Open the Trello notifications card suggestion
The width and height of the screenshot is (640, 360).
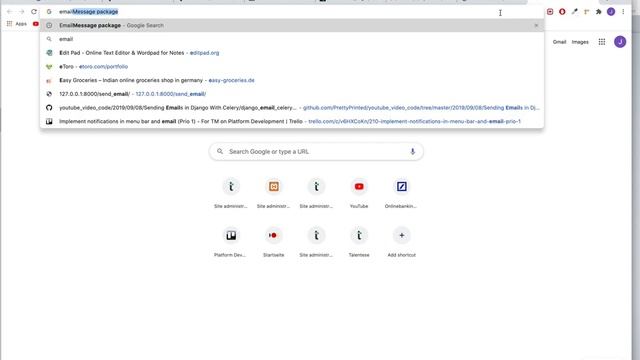(x=292, y=121)
